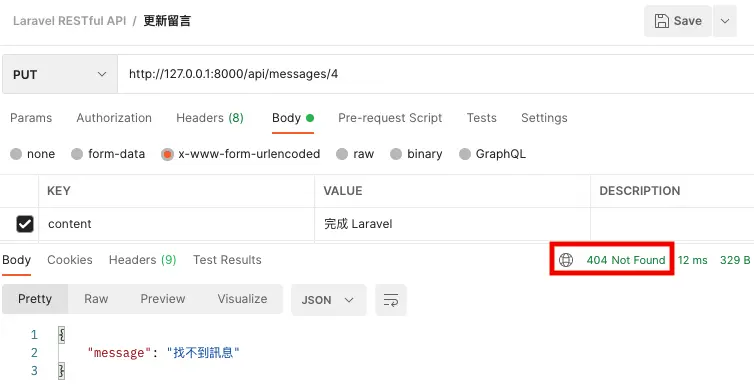Click the "找不到訊息" JSON value
This screenshot has height=385, width=754.
click(203, 353)
